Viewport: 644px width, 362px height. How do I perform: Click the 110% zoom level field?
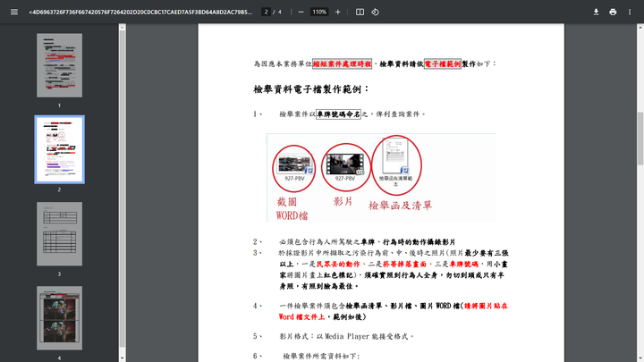tap(319, 12)
